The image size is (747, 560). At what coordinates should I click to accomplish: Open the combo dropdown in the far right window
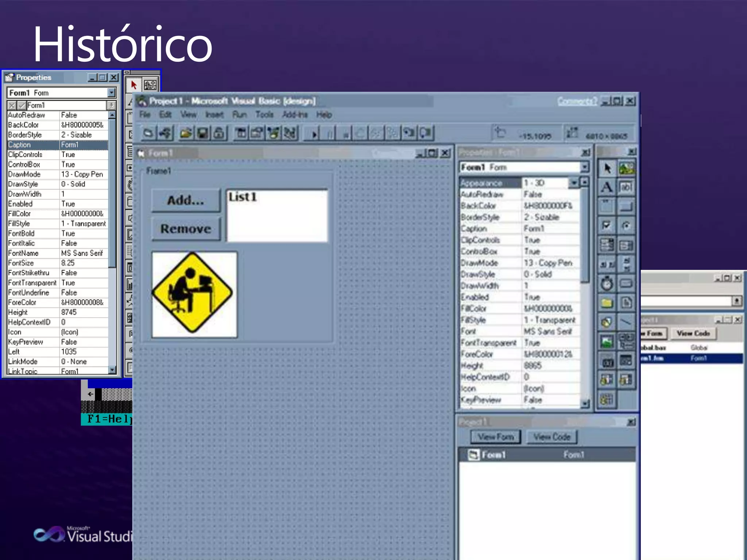coord(737,301)
